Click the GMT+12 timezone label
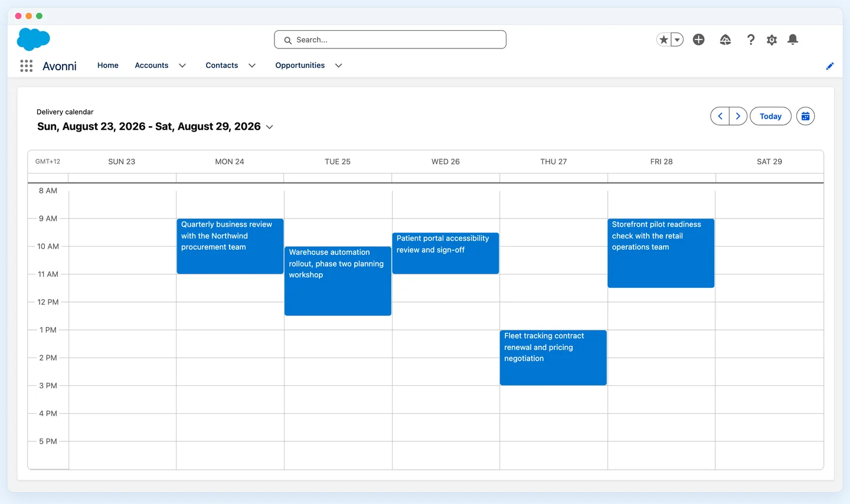This screenshot has width=850, height=504. pyautogui.click(x=48, y=162)
